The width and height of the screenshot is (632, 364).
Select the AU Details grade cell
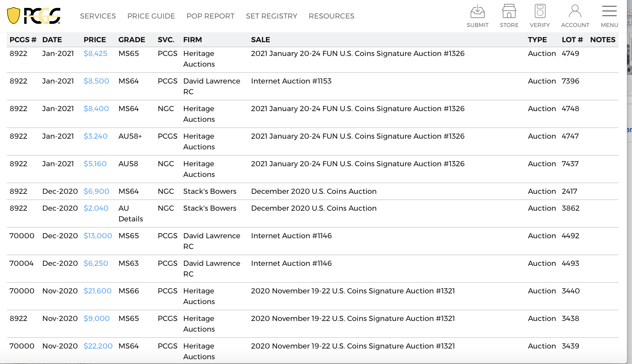(131, 214)
